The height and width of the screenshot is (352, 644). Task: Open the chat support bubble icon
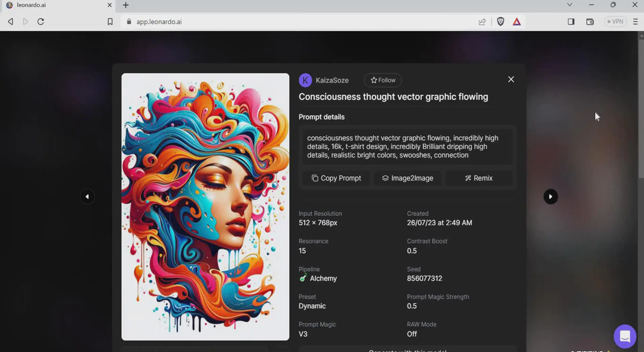(x=625, y=336)
